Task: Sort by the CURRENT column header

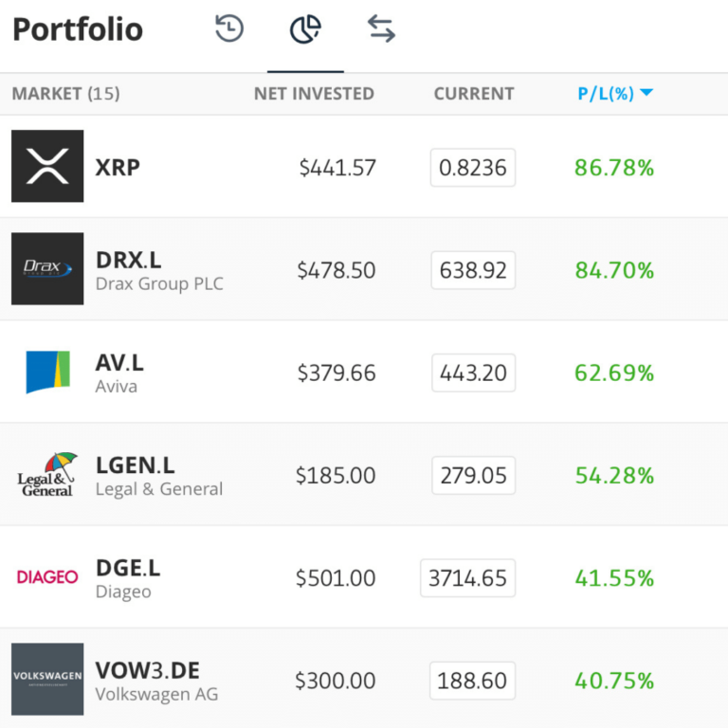Action: tap(474, 93)
